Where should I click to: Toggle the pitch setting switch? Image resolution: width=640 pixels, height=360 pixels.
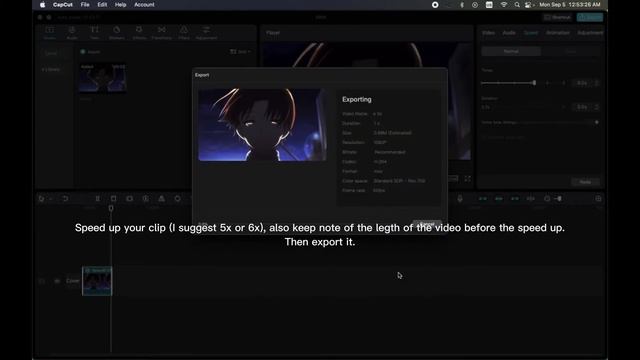(x=596, y=122)
